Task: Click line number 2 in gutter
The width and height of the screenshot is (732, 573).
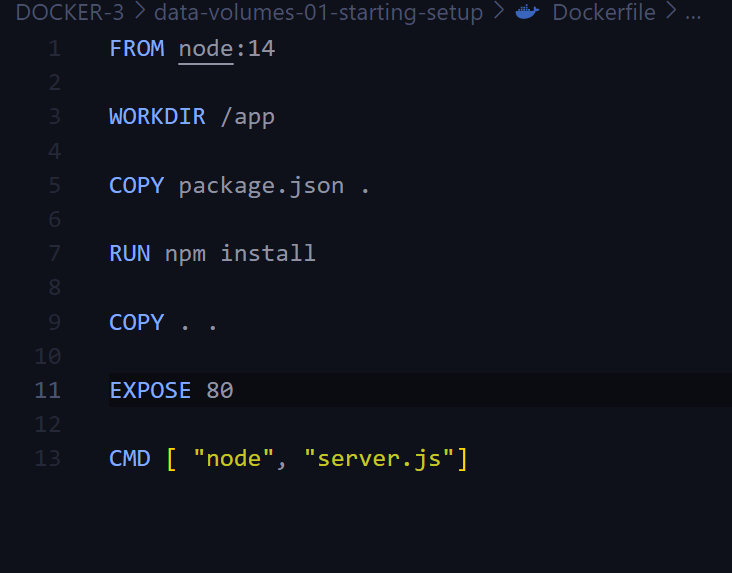Action: click(x=55, y=83)
